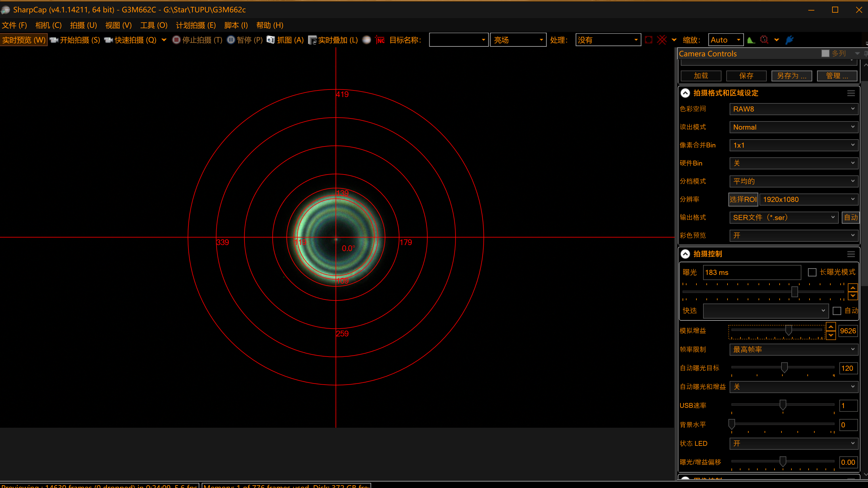Click the 另存为 ... button
Image resolution: width=868 pixels, height=488 pixels.
click(x=791, y=76)
